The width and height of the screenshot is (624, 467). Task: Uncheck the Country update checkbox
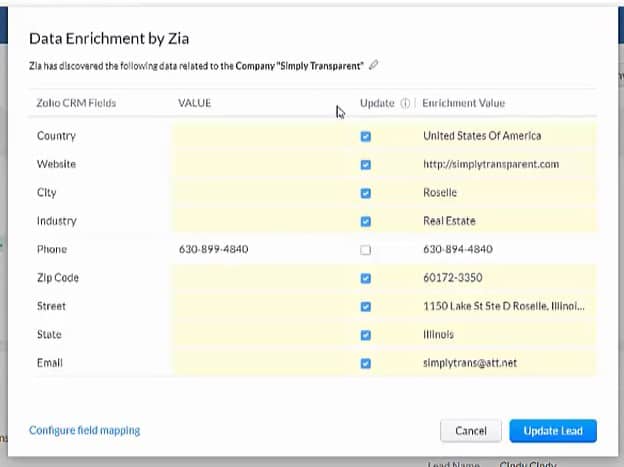click(x=366, y=137)
